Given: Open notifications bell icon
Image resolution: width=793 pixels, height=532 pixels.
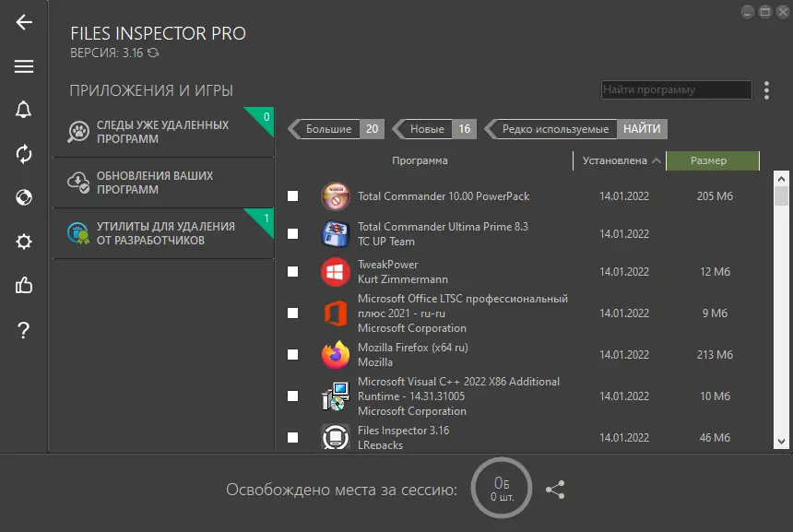Looking at the screenshot, I should [x=24, y=110].
